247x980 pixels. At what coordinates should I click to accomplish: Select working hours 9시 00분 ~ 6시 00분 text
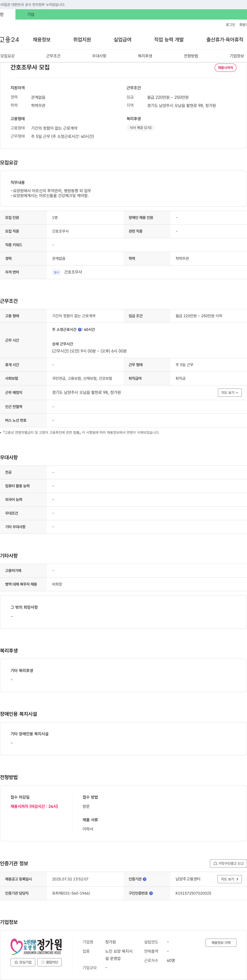point(89,351)
